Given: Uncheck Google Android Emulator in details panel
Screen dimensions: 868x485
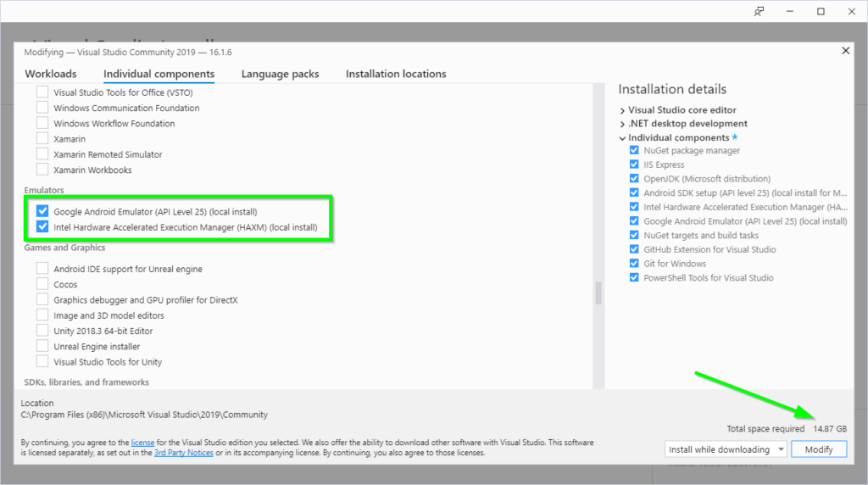Looking at the screenshot, I should [634, 221].
